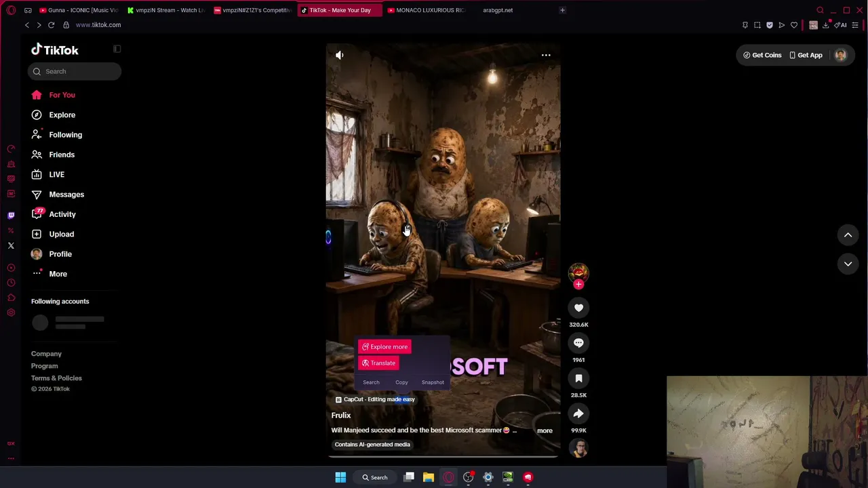Like the video with the heart icon
The height and width of the screenshot is (488, 868).
tap(578, 308)
